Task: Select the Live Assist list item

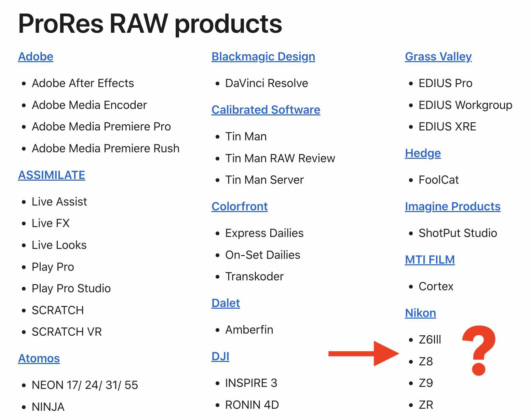Action: [59, 202]
